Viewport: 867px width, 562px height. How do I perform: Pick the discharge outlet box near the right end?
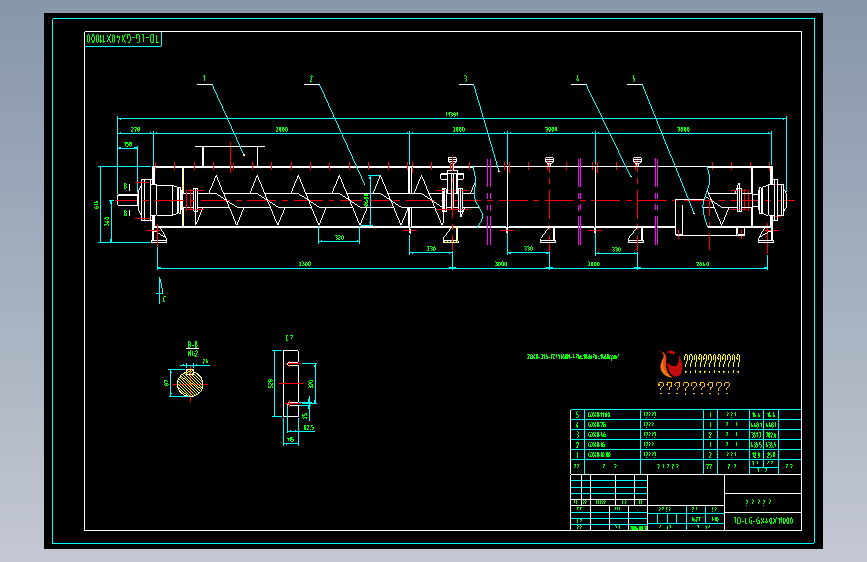pos(709,217)
